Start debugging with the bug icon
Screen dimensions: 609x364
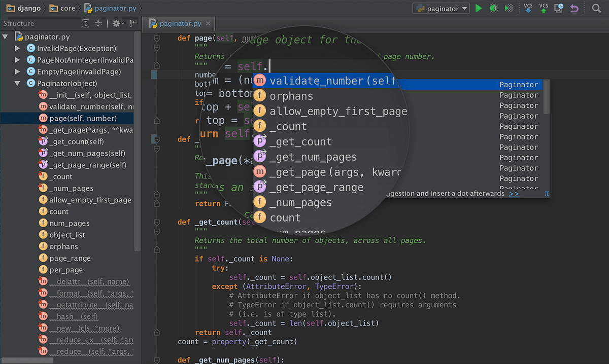point(494,8)
